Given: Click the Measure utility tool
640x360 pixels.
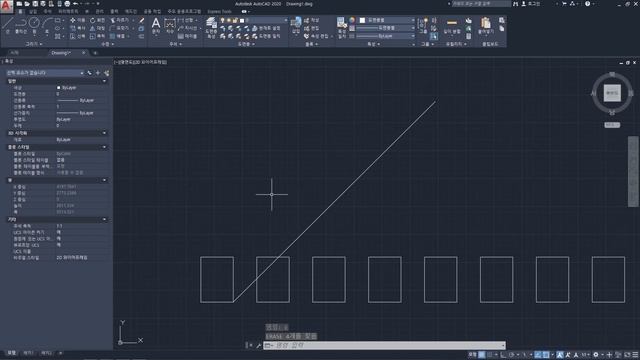Looking at the screenshot, I should click(x=452, y=26).
